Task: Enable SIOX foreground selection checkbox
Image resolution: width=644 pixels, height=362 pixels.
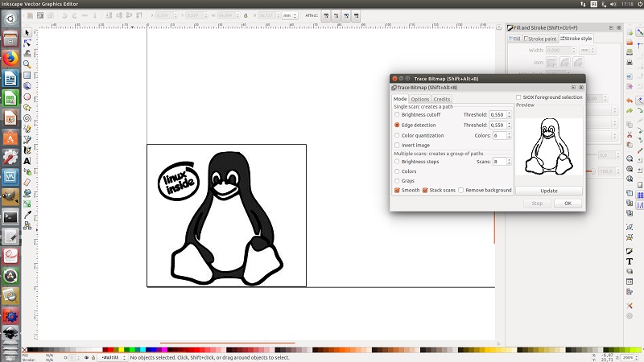Action: (518, 97)
